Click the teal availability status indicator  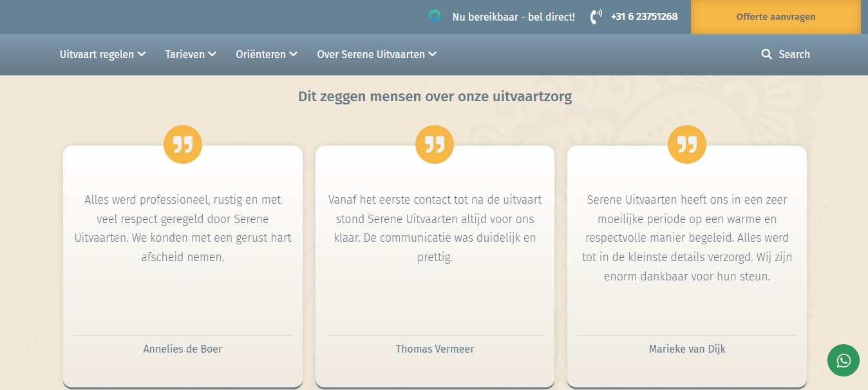[x=435, y=16]
